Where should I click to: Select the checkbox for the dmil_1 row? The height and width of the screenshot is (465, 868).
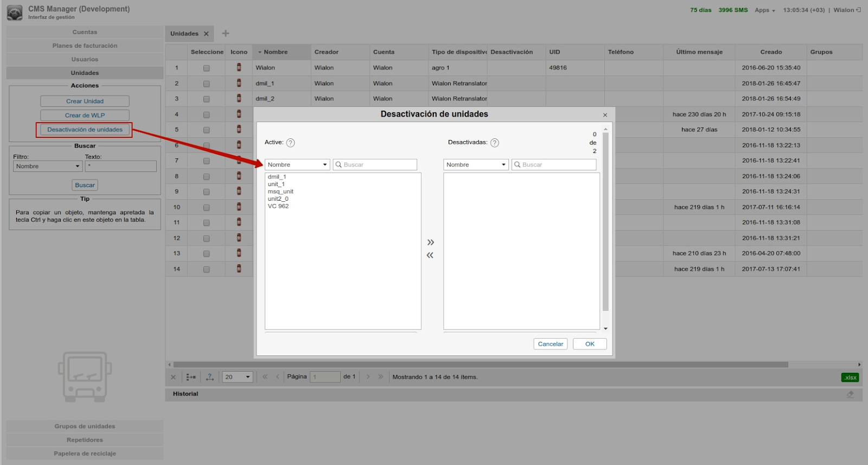point(206,84)
